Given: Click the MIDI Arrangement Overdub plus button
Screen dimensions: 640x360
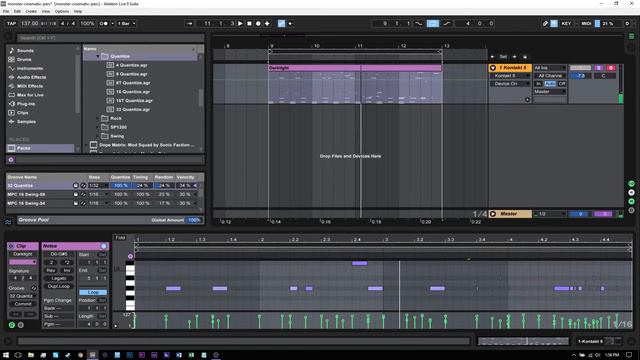Looking at the screenshot, I should pyautogui.click(x=267, y=24).
